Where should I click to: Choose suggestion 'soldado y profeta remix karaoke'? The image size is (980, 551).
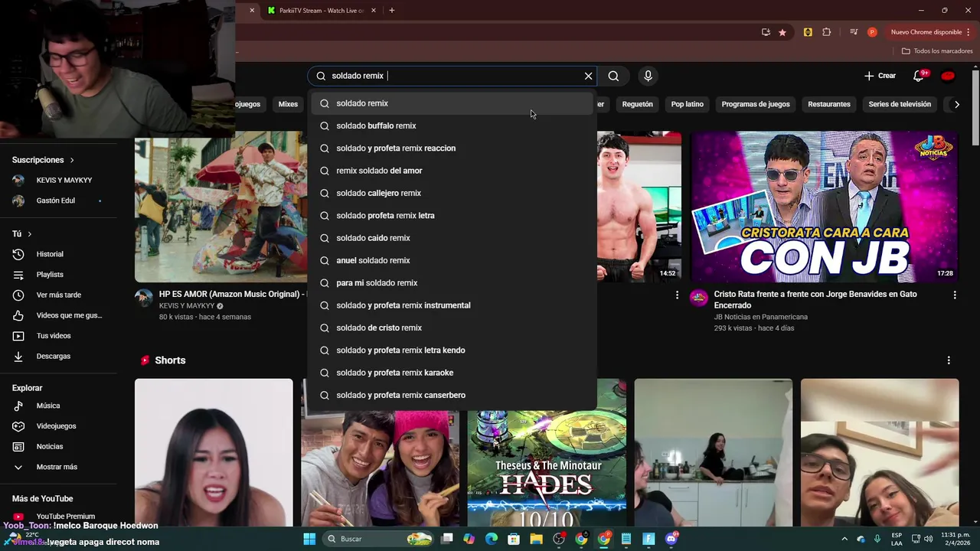click(452, 373)
